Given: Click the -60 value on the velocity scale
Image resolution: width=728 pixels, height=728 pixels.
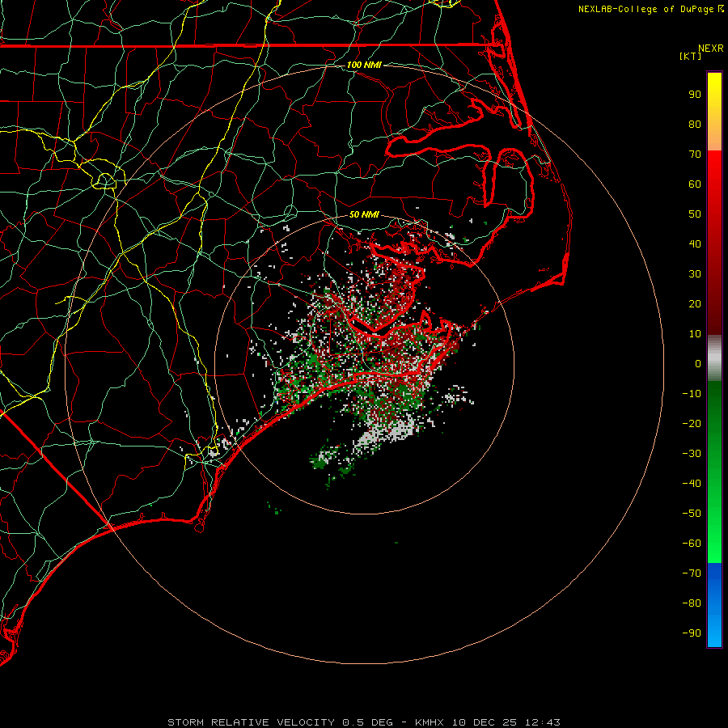Looking at the screenshot, I should pos(692,544).
